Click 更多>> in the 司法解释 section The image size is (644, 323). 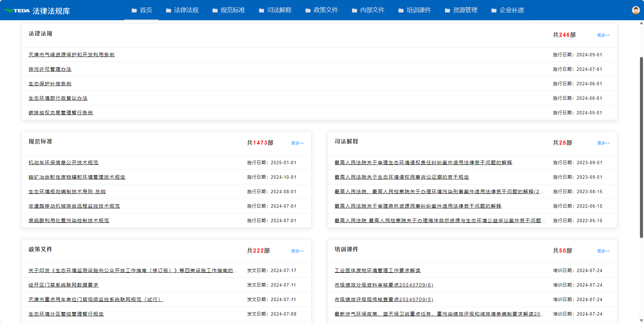point(603,143)
